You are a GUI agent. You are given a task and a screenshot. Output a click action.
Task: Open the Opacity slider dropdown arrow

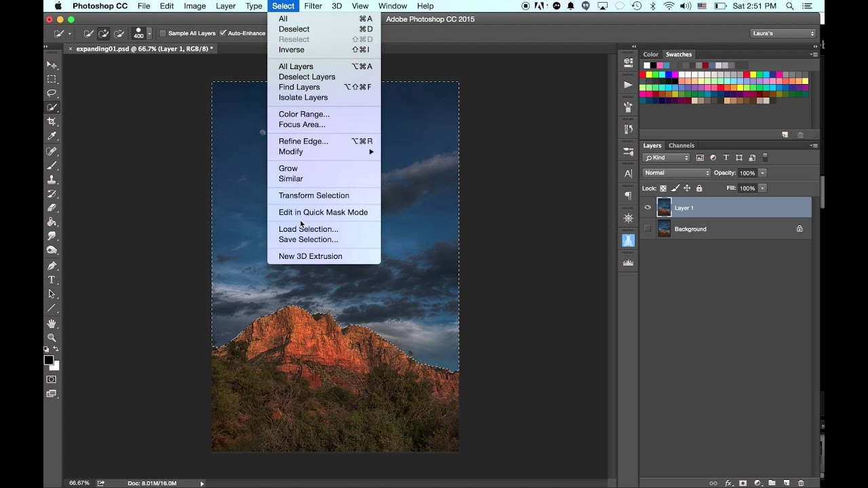coord(763,173)
